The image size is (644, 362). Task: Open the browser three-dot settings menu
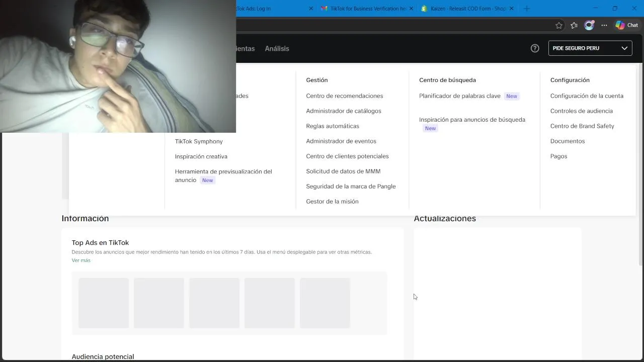point(604,25)
